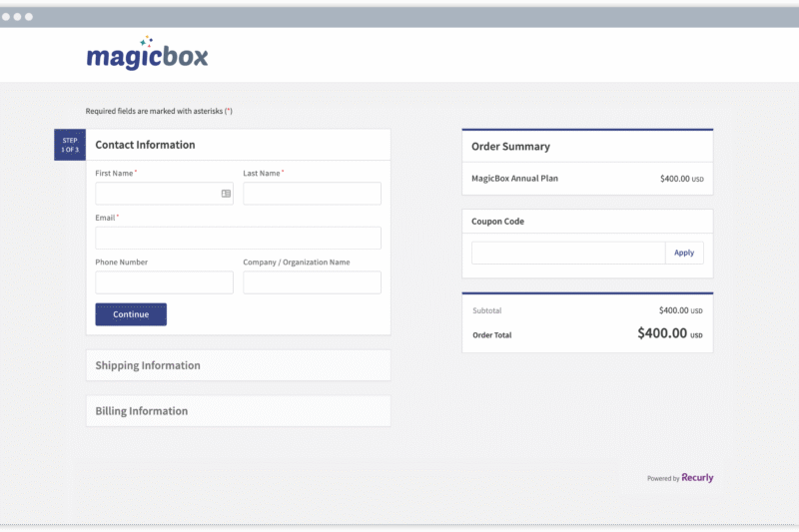The height and width of the screenshot is (532, 799).
Task: Click the contact card autofill icon in First Name
Action: [x=226, y=194]
